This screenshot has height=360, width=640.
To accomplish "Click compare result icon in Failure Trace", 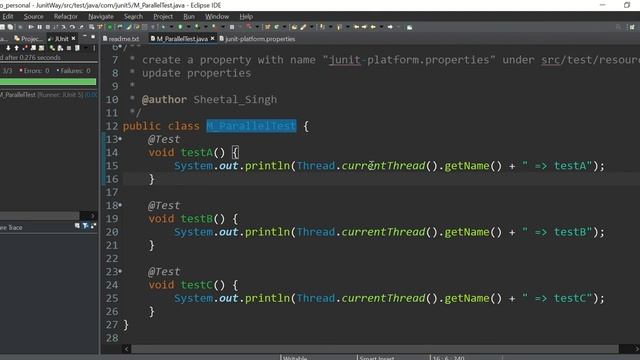I will point(93,225).
